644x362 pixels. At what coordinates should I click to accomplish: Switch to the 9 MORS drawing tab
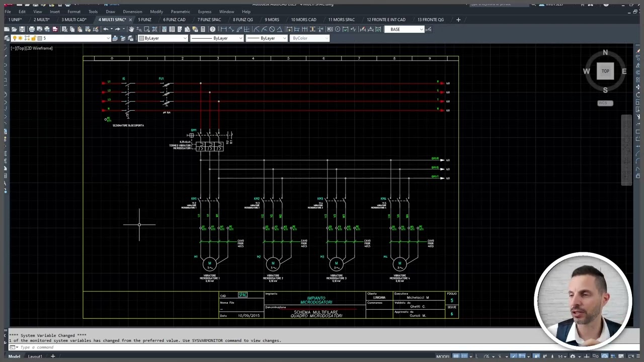(x=272, y=20)
